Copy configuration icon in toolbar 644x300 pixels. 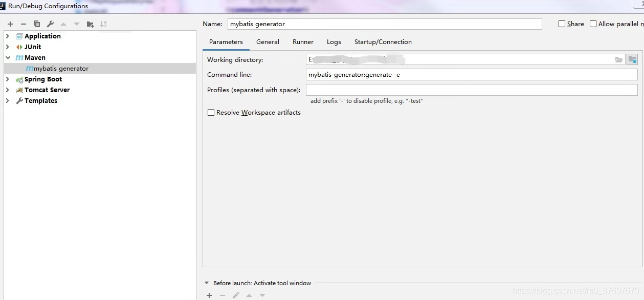37,24
